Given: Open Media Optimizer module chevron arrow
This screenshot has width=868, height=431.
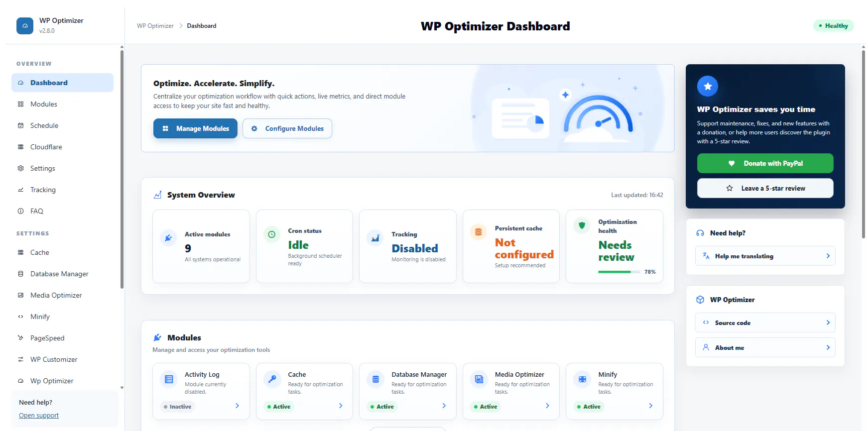Looking at the screenshot, I should (x=547, y=406).
